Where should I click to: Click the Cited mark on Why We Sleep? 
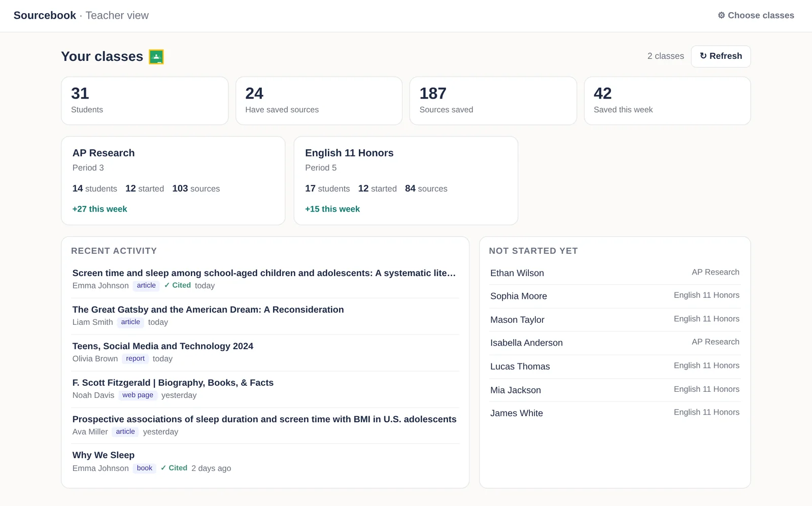(x=174, y=468)
